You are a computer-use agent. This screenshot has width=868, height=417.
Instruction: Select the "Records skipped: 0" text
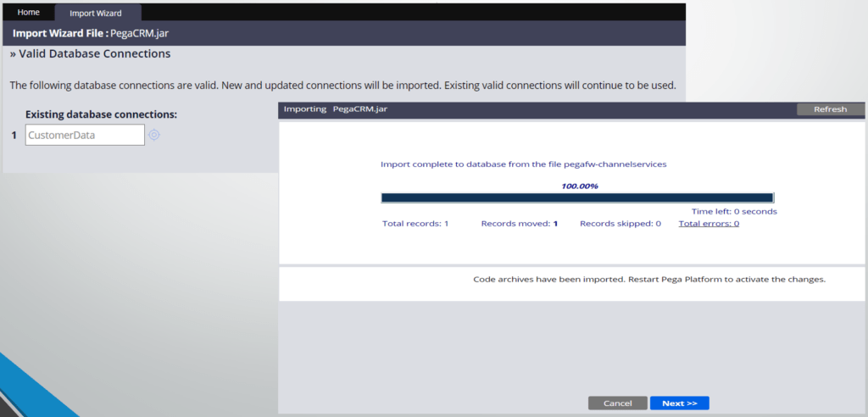point(620,224)
